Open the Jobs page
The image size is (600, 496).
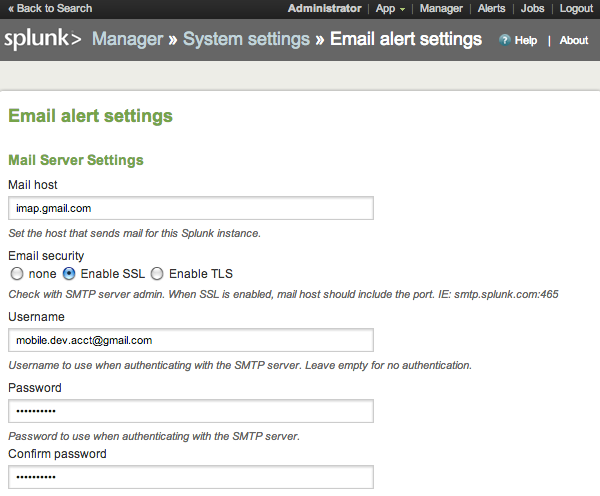(x=532, y=8)
